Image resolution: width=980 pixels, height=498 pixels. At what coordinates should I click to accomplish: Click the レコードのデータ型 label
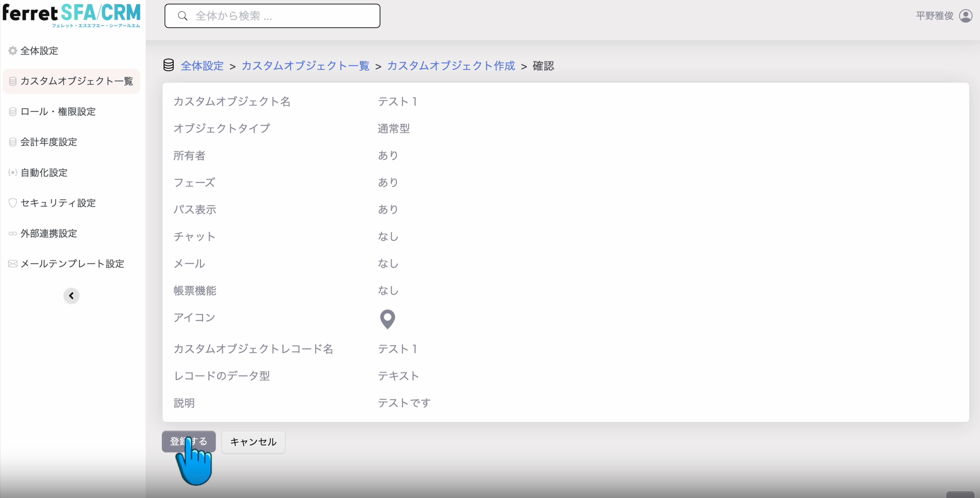click(222, 376)
